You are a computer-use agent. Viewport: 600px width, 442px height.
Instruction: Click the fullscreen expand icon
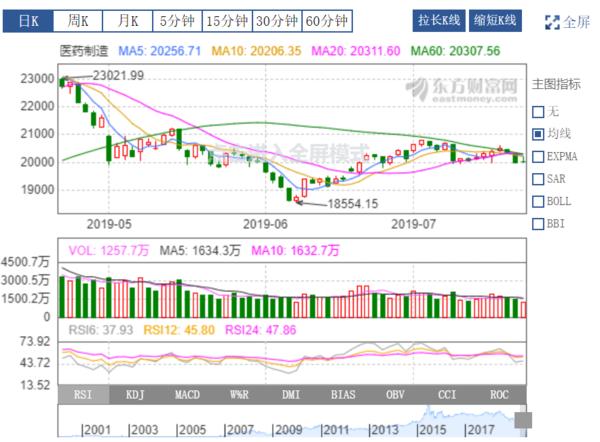552,22
